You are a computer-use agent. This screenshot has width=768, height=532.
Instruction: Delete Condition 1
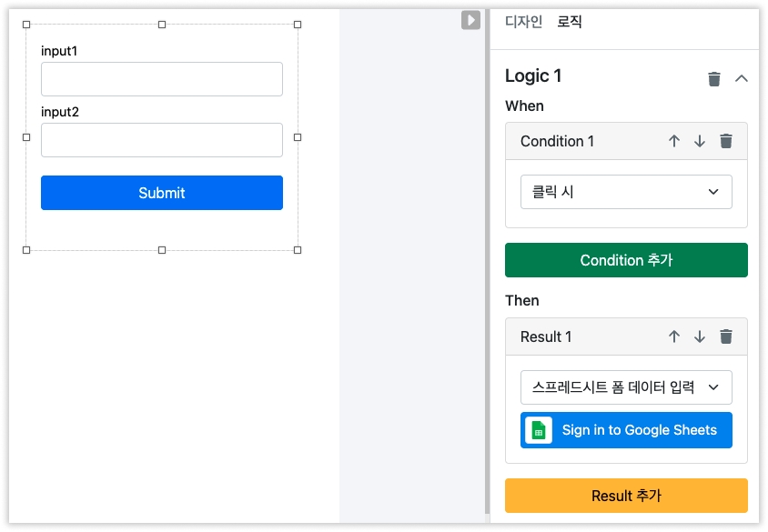[x=725, y=141]
